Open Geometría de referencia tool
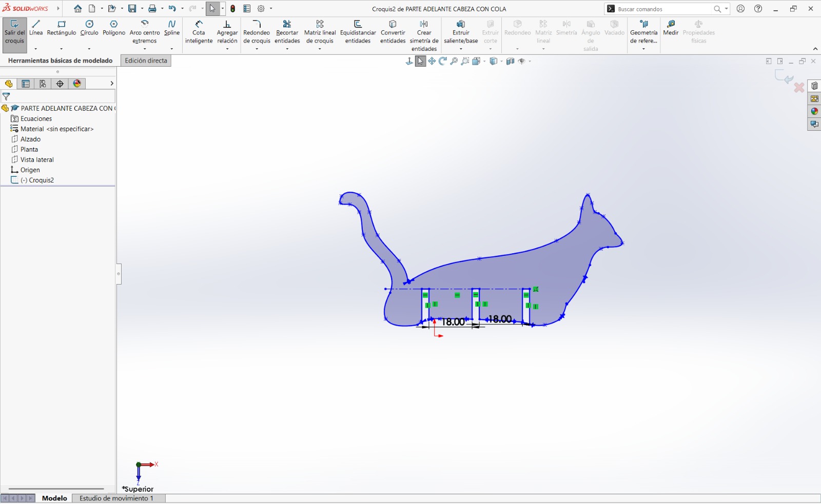The width and height of the screenshot is (821, 504). pos(643,32)
